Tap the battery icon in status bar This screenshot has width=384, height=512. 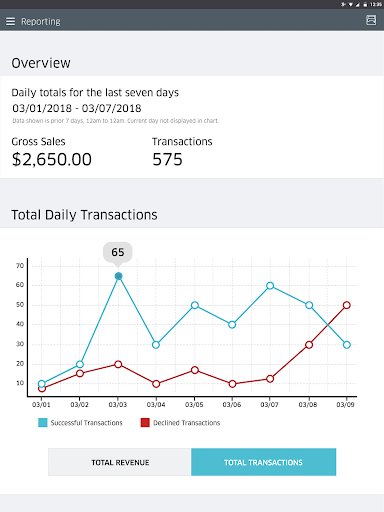click(x=365, y=4)
